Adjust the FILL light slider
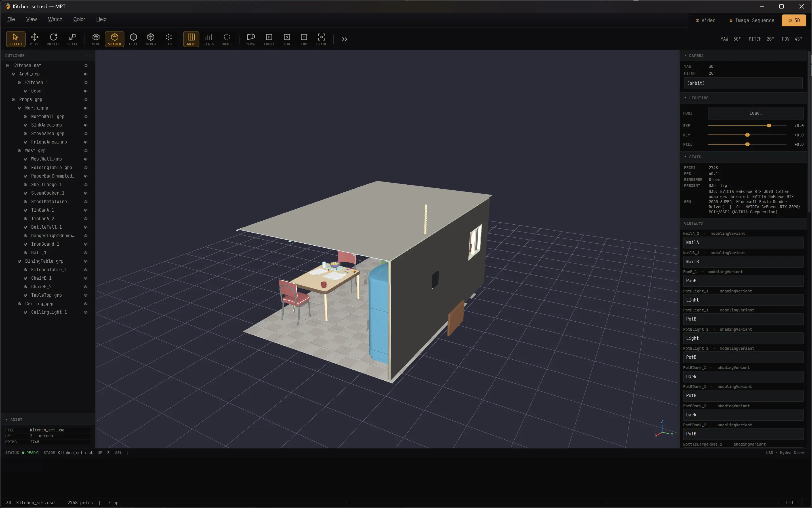 pos(747,144)
